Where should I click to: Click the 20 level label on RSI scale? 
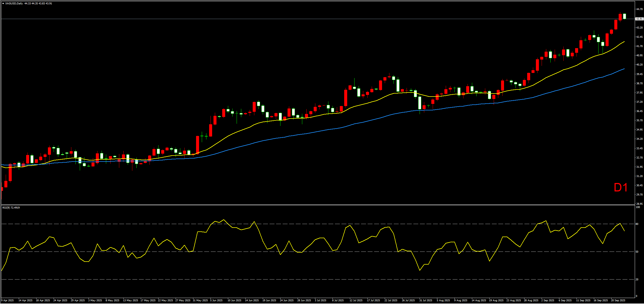tap(637, 280)
